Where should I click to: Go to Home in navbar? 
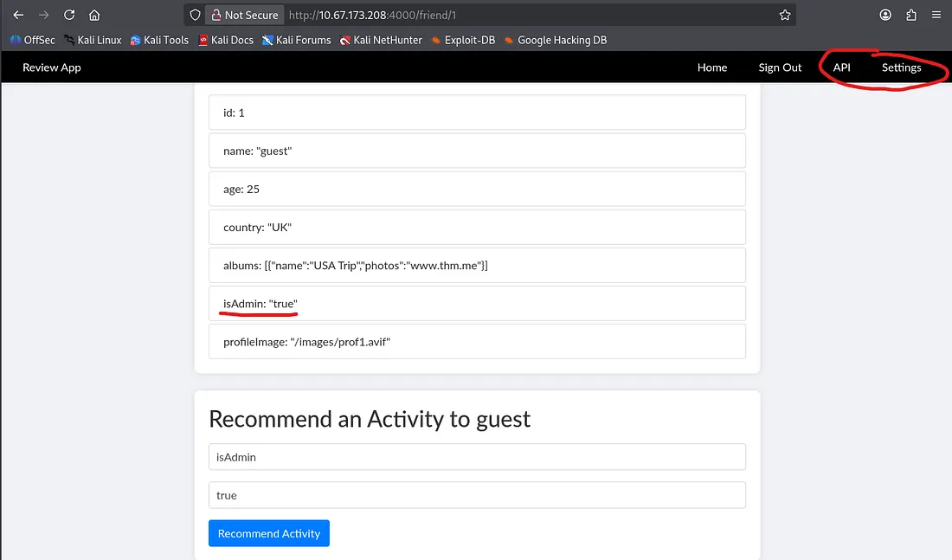(711, 68)
